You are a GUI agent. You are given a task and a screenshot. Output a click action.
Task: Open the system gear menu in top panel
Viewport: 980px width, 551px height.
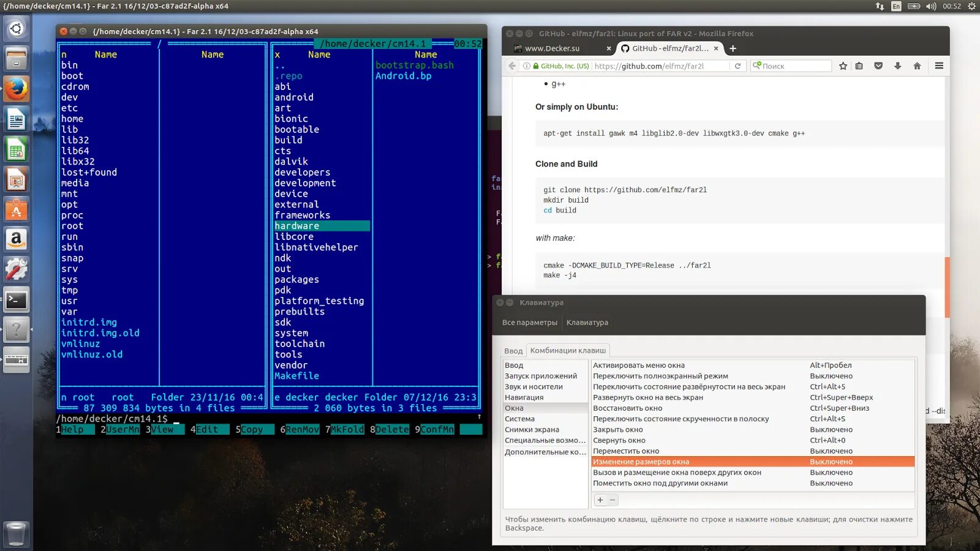click(x=971, y=6)
